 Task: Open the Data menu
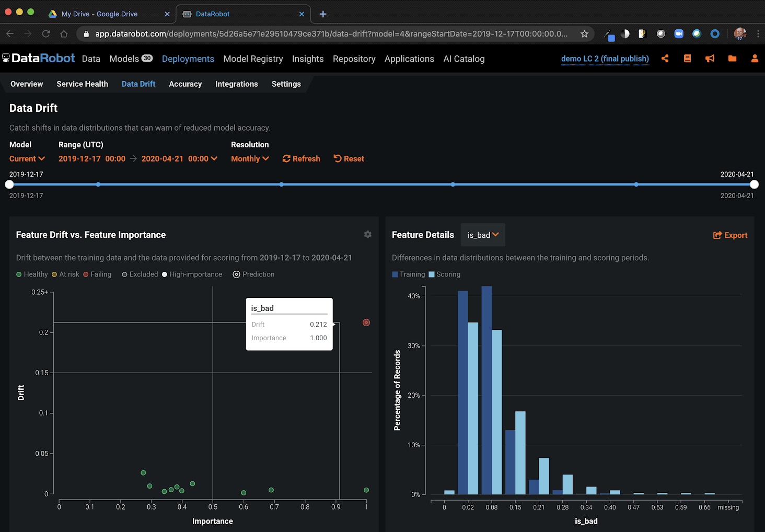click(x=91, y=59)
